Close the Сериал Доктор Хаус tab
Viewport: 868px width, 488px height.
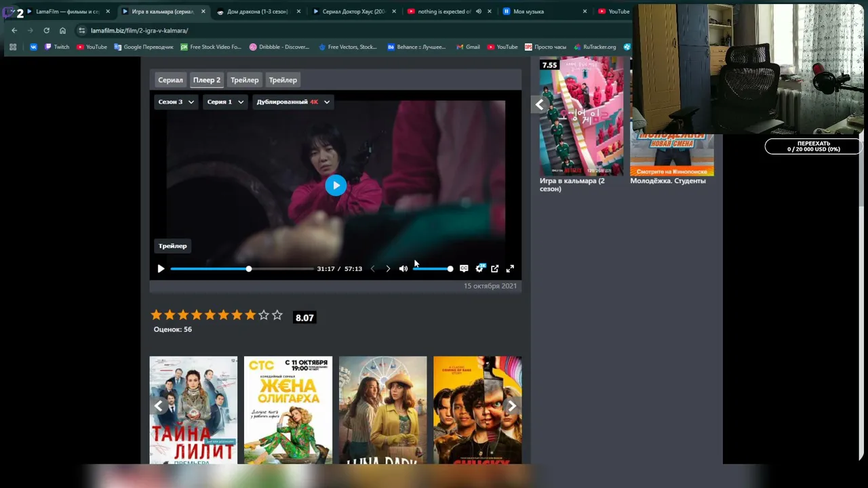(394, 12)
